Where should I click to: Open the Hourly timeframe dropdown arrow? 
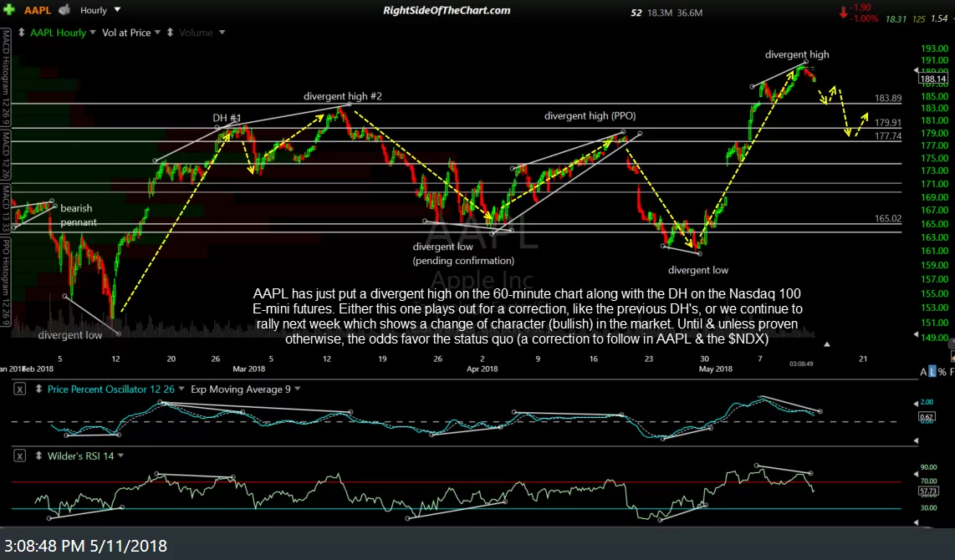point(117,10)
